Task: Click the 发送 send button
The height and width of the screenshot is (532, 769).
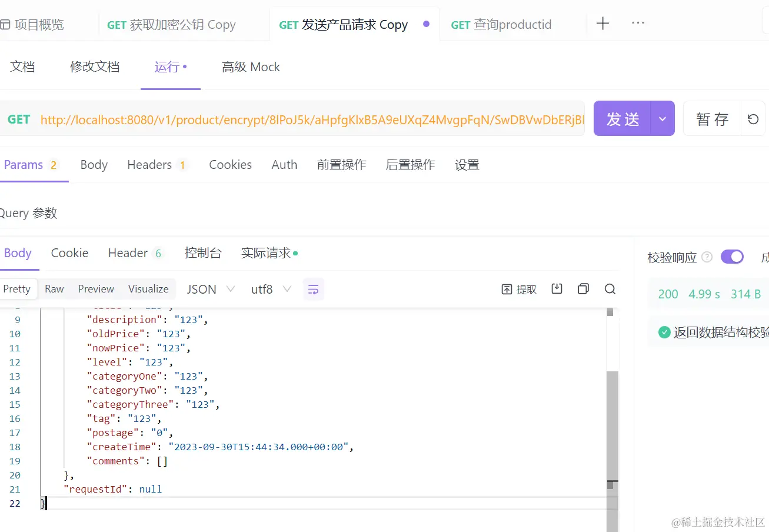Action: point(622,119)
